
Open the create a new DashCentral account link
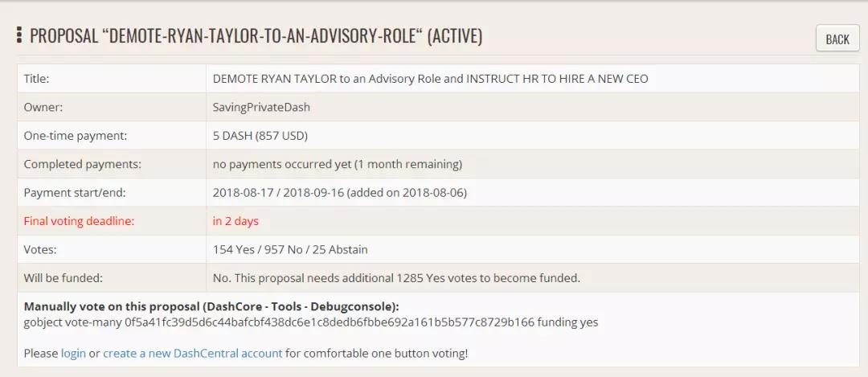coord(192,353)
